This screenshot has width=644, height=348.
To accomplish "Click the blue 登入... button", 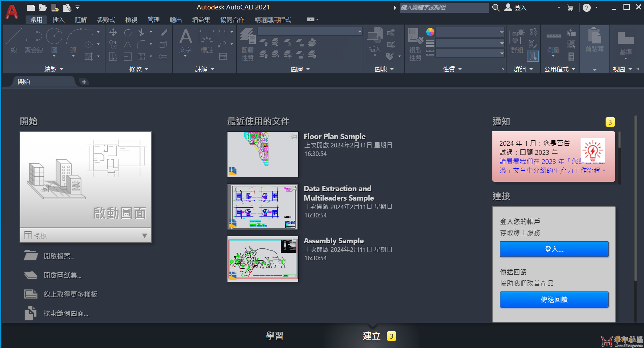I will pyautogui.click(x=554, y=249).
